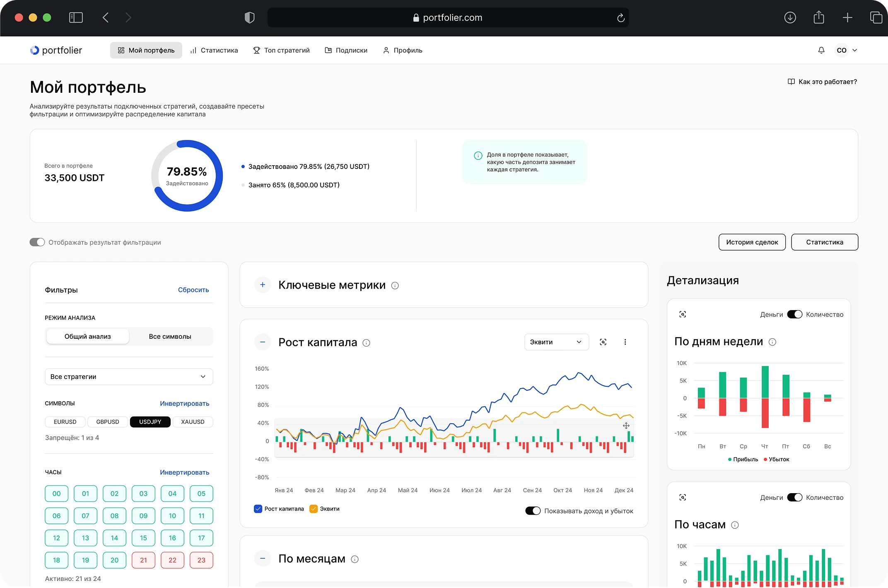This screenshot has height=588, width=888.
Task: Click info icon next to По месяцам
Action: pyautogui.click(x=355, y=559)
